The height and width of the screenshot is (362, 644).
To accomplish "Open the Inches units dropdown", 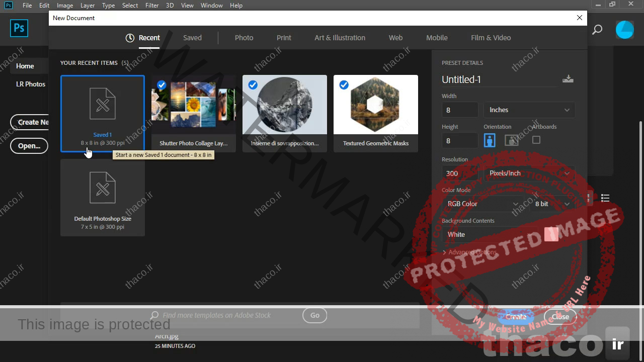I will click(529, 110).
